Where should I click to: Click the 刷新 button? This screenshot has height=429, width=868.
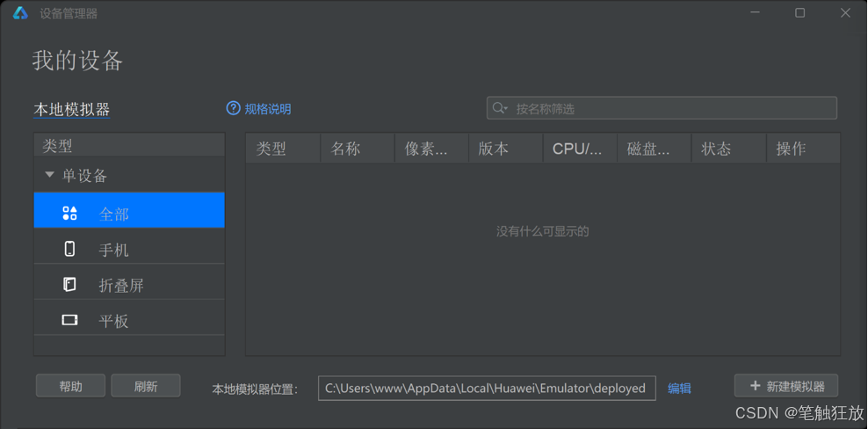coord(146,386)
